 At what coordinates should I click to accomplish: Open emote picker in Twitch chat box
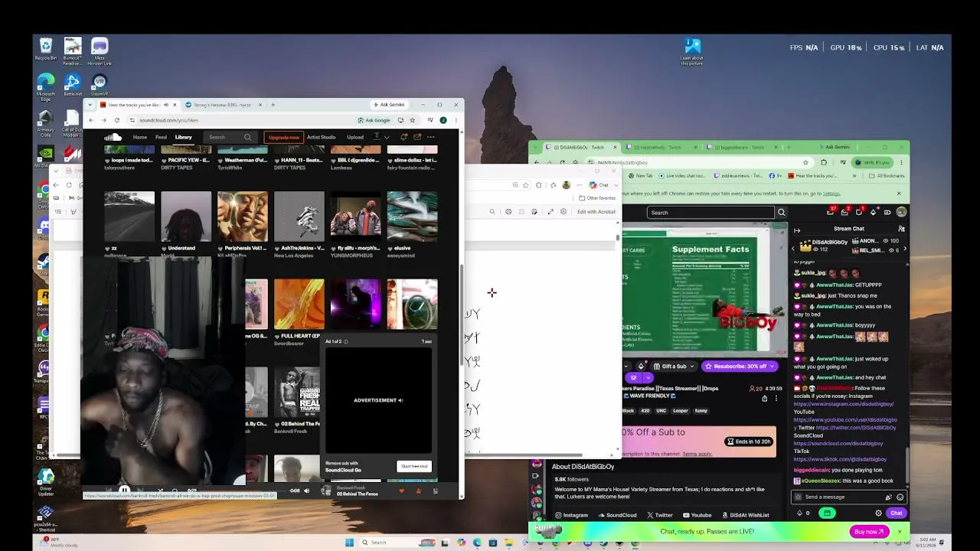point(900,497)
